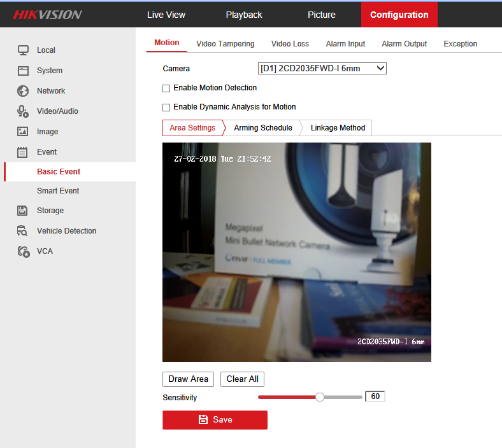This screenshot has height=448, width=502.
Task: Open the Playback top menu
Action: tap(244, 15)
